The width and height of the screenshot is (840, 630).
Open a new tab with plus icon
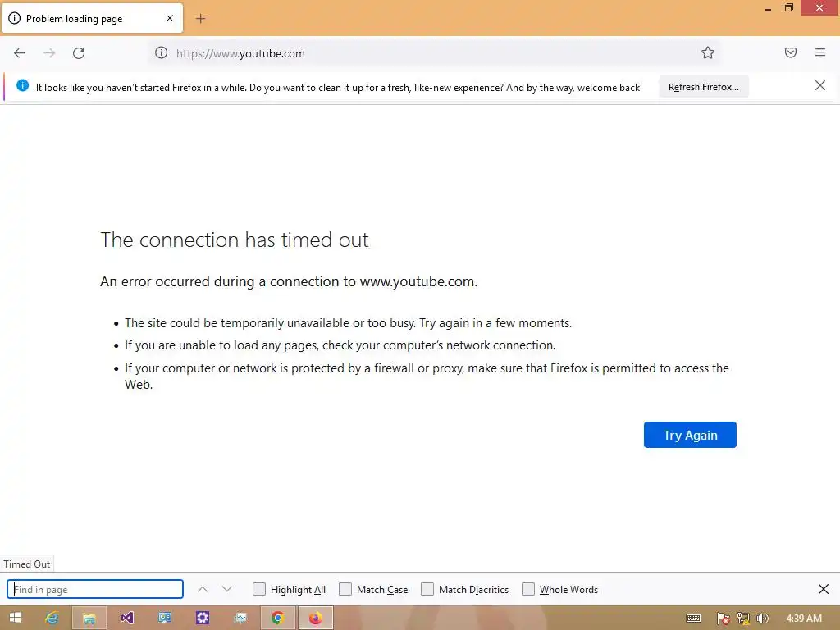[x=200, y=19]
